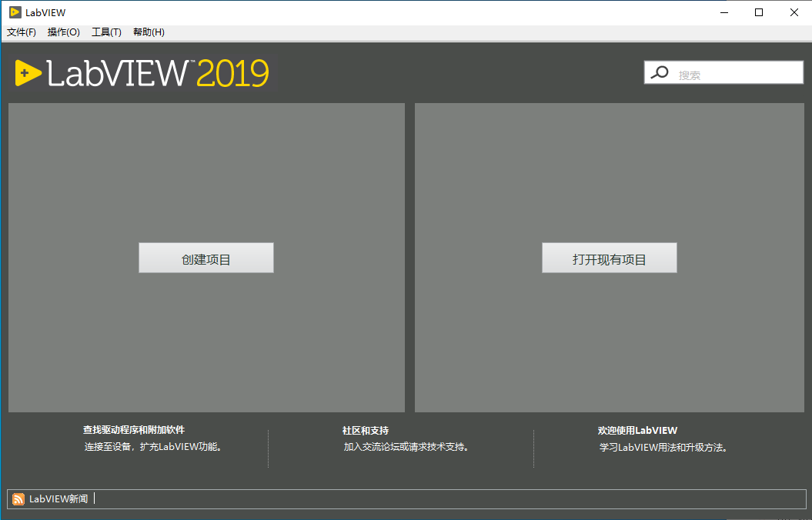Open the 文件(F) menu
The height and width of the screenshot is (520, 812).
22,32
